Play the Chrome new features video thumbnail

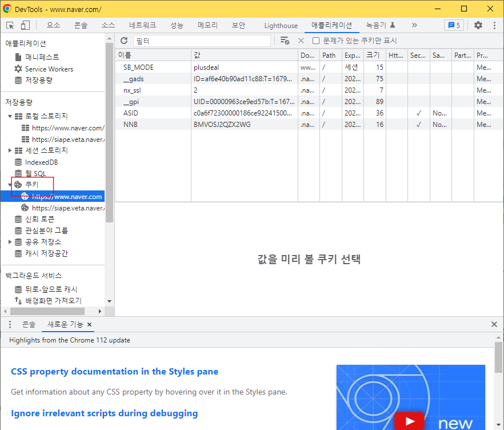tap(409, 421)
